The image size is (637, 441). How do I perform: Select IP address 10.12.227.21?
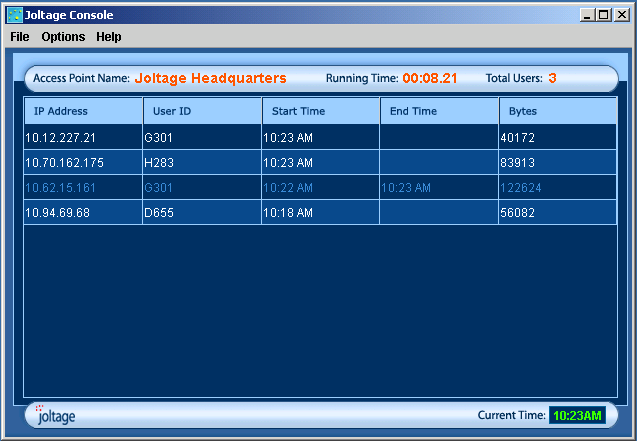tap(61, 138)
